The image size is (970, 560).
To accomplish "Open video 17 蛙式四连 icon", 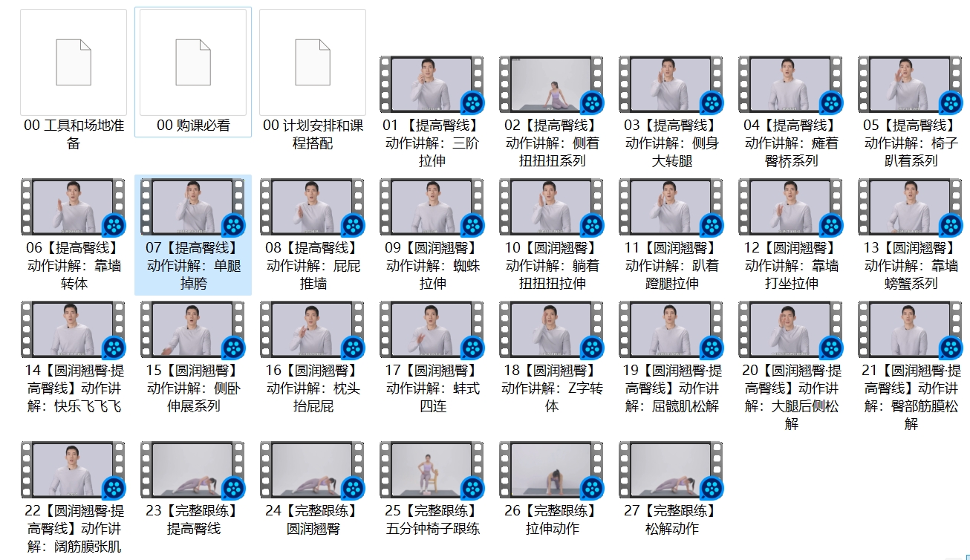I will point(432,330).
